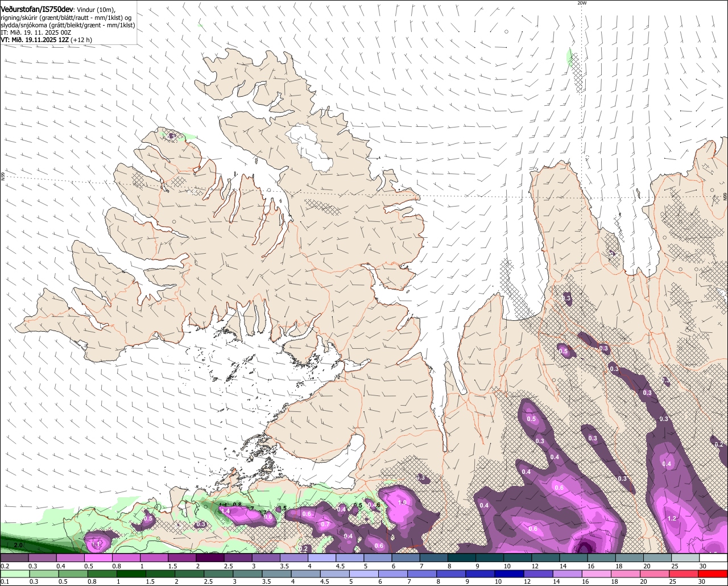Click the '30' label on the snow scale
Viewport: 728px width, 586px height.
pyautogui.click(x=702, y=566)
